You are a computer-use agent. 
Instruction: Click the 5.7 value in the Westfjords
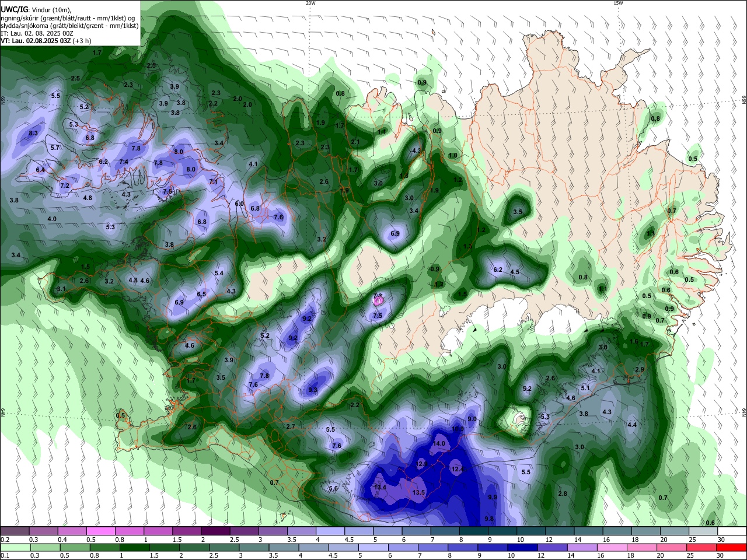click(55, 148)
